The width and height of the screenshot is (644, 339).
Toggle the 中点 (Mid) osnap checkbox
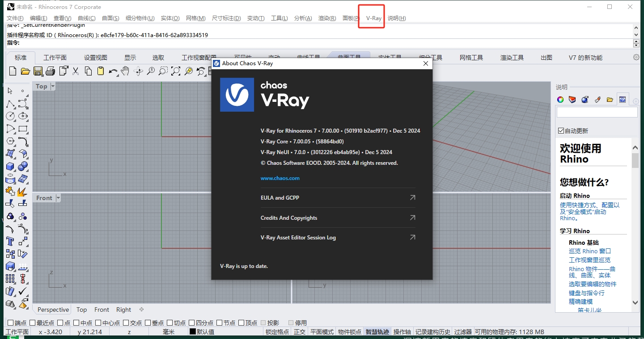click(76, 323)
